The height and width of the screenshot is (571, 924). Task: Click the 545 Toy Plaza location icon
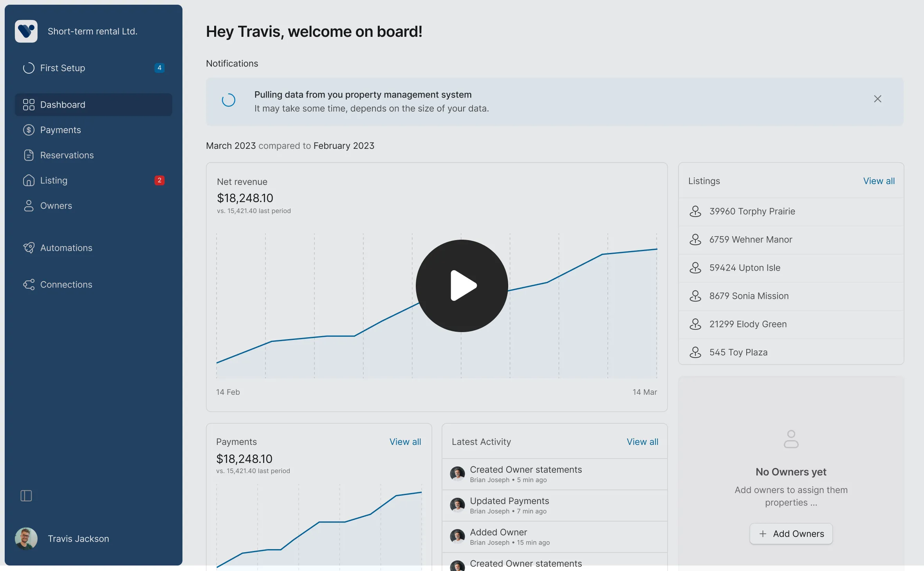tap(695, 352)
